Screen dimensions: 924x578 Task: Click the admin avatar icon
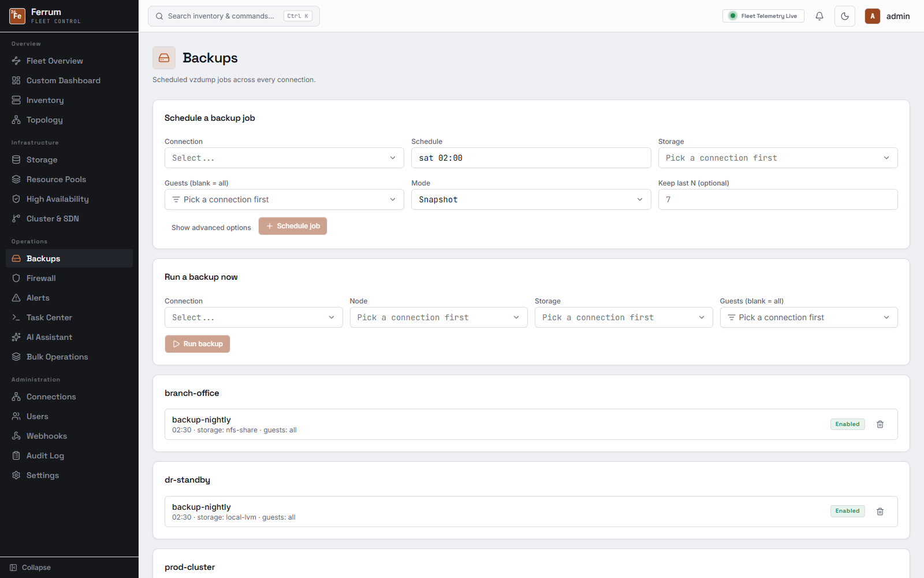(x=873, y=16)
